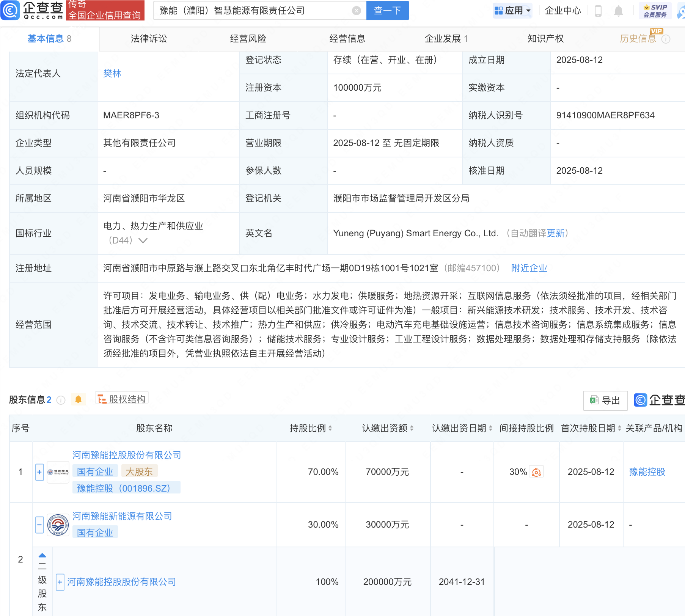
Task: Select English name Yuneng (Puyang) Smart Energy
Action: pos(416,233)
